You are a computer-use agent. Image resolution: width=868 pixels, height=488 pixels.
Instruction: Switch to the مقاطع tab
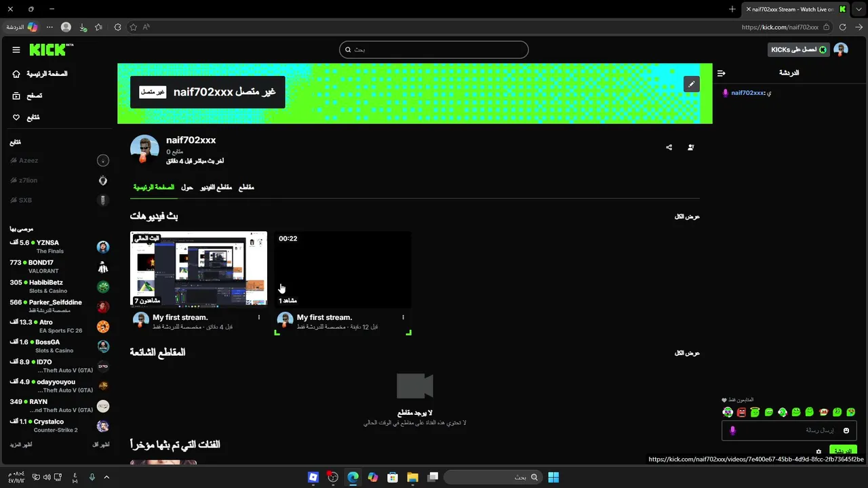[246, 187]
